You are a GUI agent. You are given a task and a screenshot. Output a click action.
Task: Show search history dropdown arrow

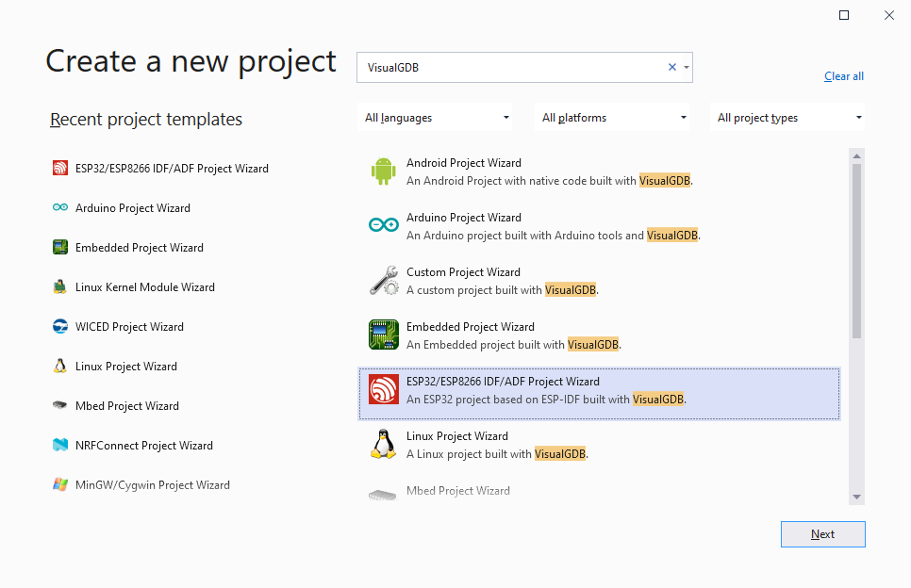tap(687, 67)
